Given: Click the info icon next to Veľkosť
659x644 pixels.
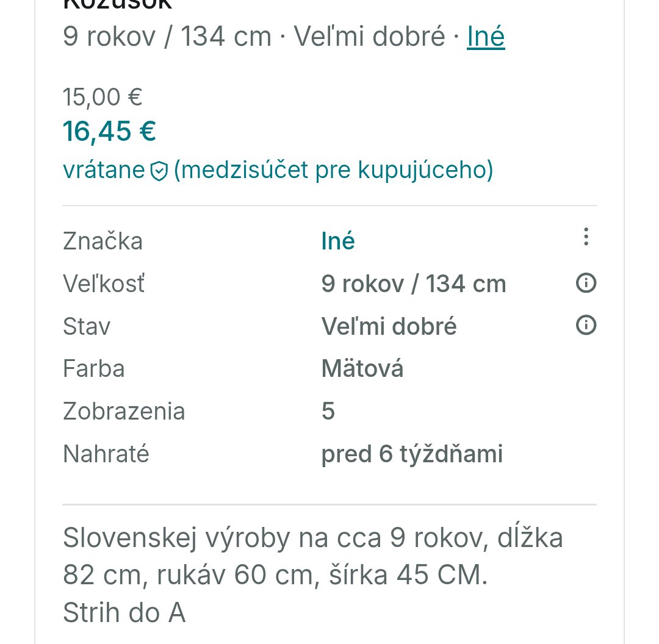Looking at the screenshot, I should (586, 283).
